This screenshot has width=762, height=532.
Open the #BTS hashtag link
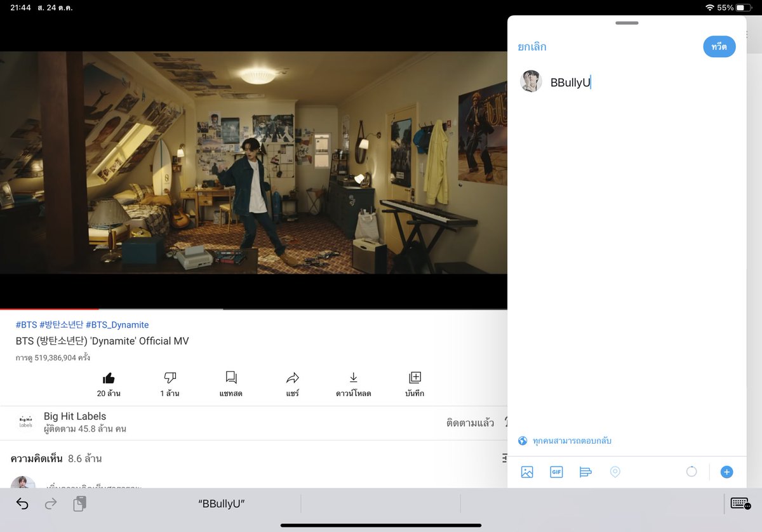tap(26, 325)
